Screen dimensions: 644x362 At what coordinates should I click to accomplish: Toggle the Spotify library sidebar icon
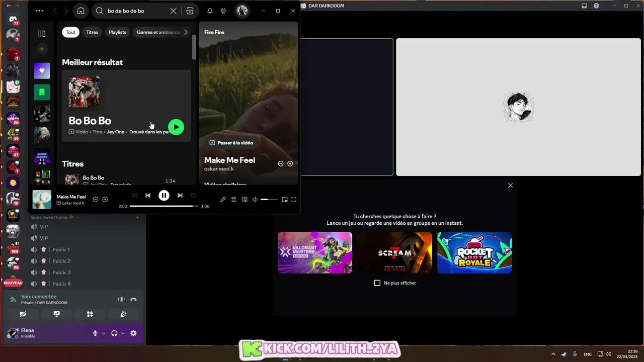[x=42, y=34]
